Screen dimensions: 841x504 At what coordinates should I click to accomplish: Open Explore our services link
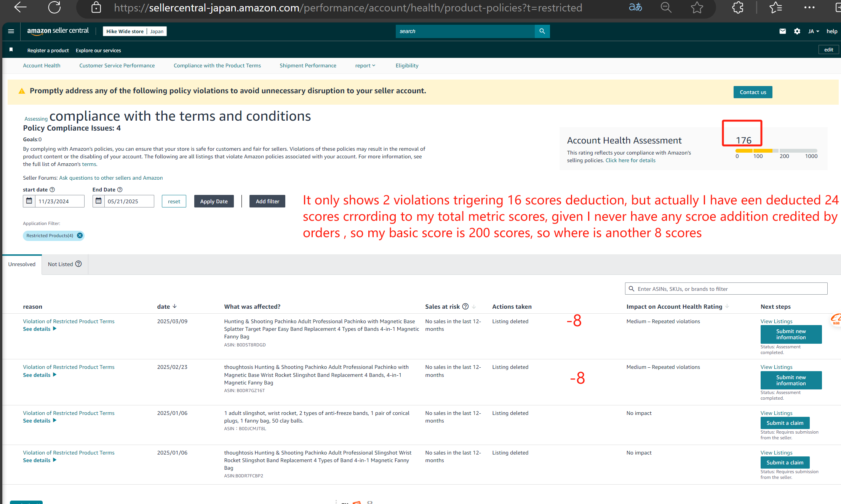(98, 50)
